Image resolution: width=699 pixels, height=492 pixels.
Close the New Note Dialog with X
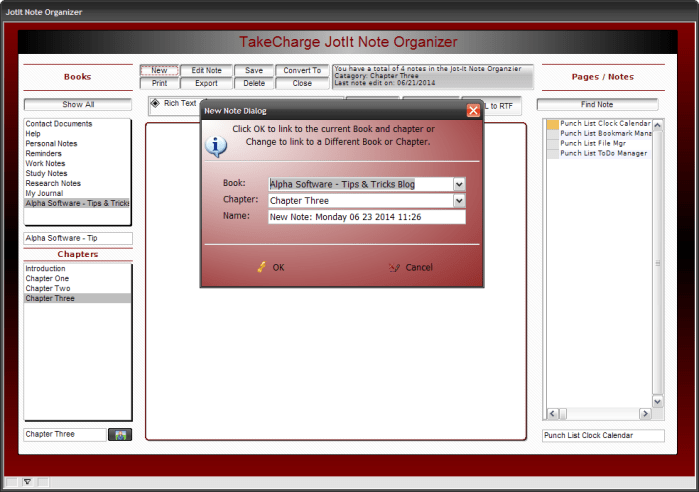click(x=473, y=111)
